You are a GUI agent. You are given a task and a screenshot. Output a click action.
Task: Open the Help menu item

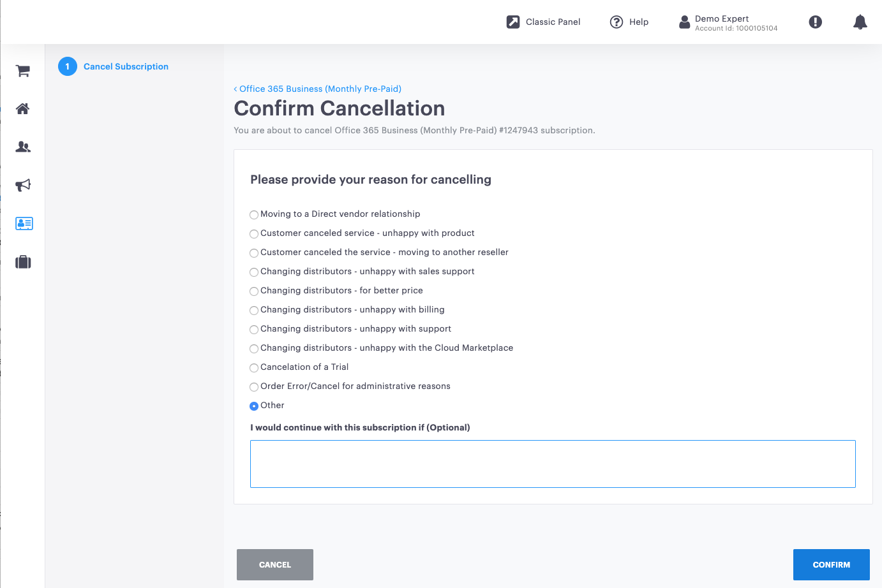629,22
